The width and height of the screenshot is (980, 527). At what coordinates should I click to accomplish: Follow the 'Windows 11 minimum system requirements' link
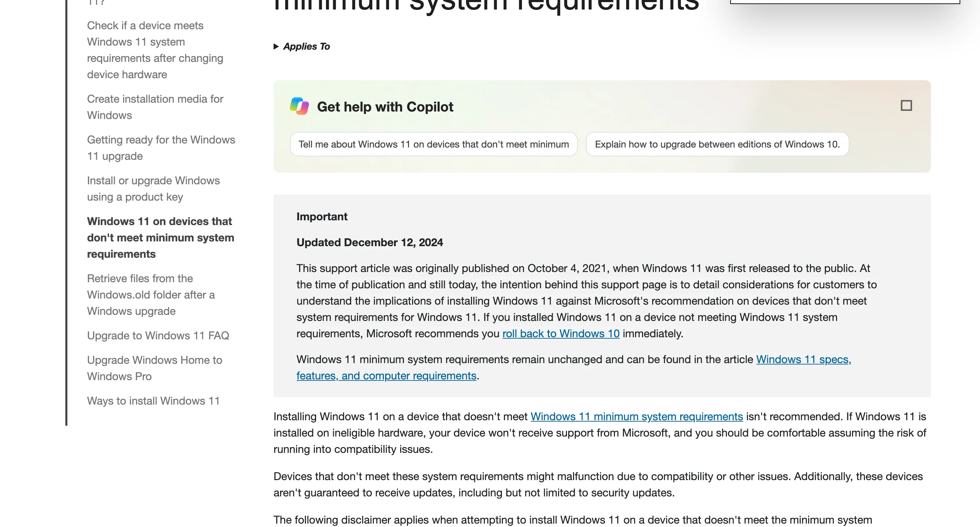636,417
